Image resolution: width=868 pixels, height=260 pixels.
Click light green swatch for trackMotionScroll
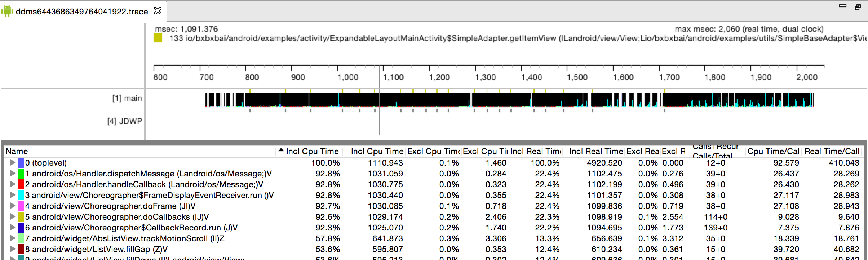click(21, 238)
